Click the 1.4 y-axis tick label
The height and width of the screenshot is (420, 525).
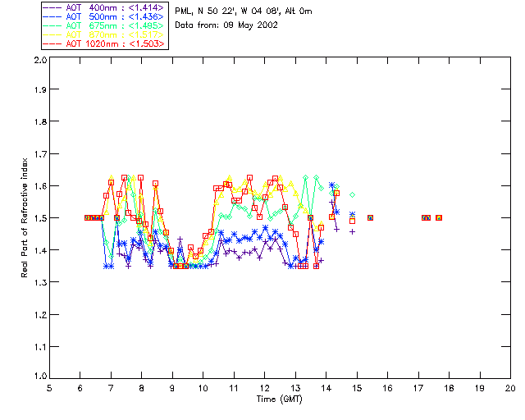[x=40, y=250]
